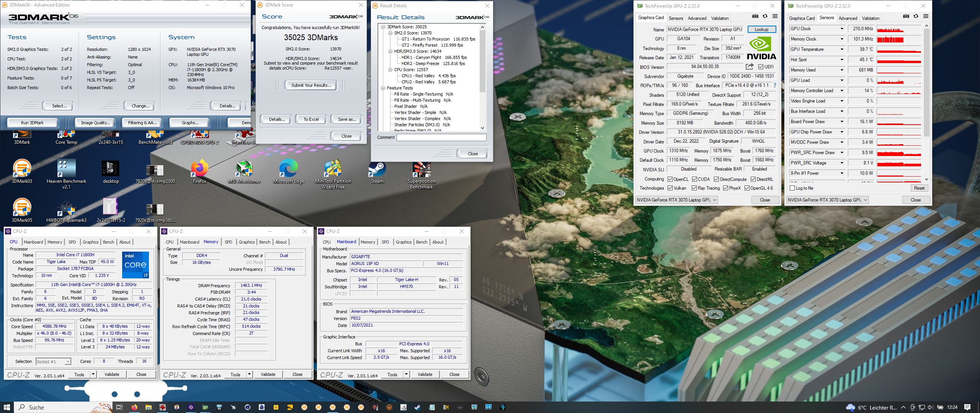
Task: Open the HWBOT Aquamark3 shortcut
Action: 66,210
